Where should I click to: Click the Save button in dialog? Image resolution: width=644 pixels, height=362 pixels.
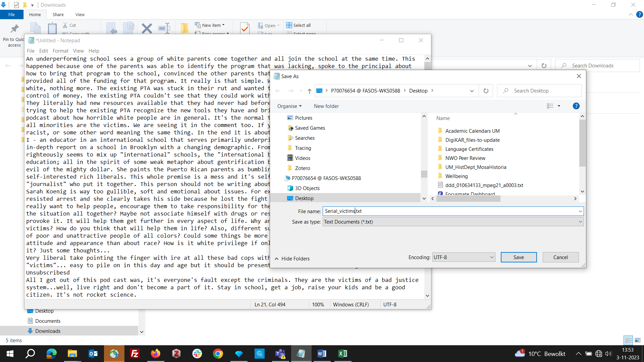(518, 257)
